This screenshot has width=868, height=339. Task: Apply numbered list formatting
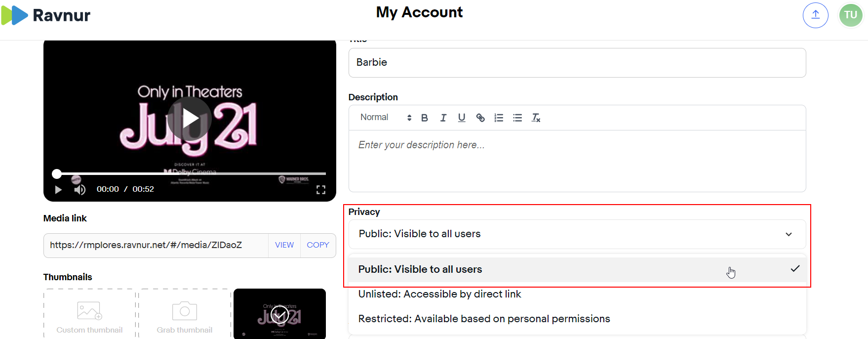[x=499, y=118]
